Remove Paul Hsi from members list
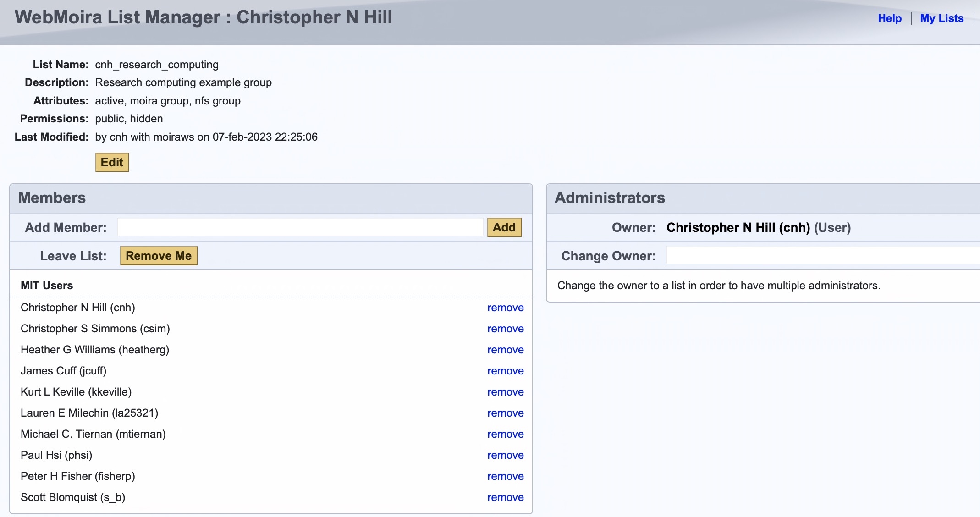Viewport: 980px width, 517px height. point(505,455)
